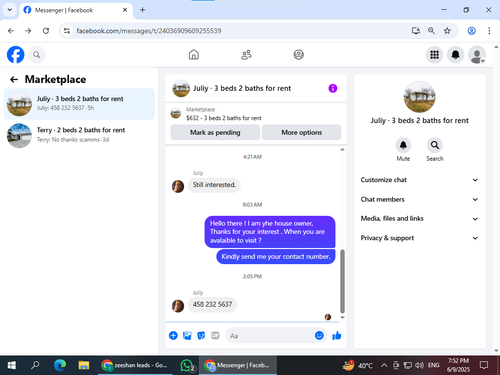Open Microsoft Edge from the taskbar

(x=60, y=365)
